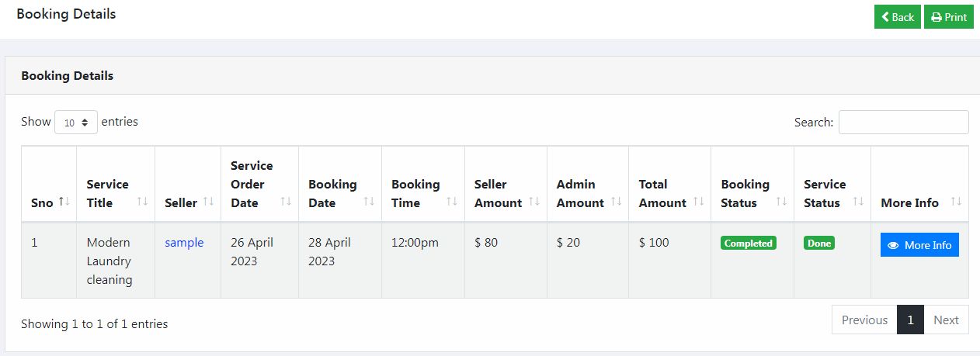Screen dimensions: 980x356
Task: Sort by Service Order Date arrows
Action: pos(286,202)
